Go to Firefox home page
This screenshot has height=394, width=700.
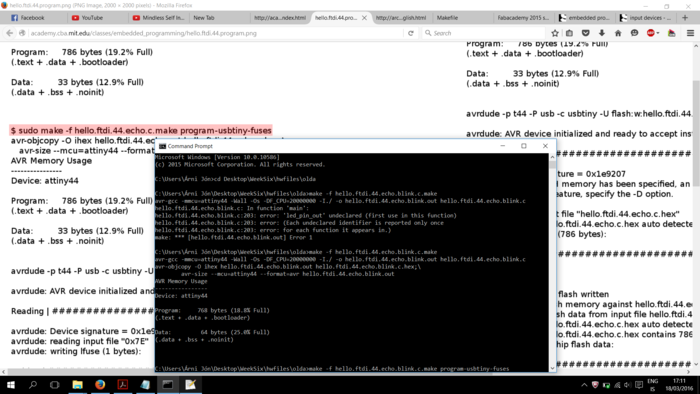click(618, 33)
